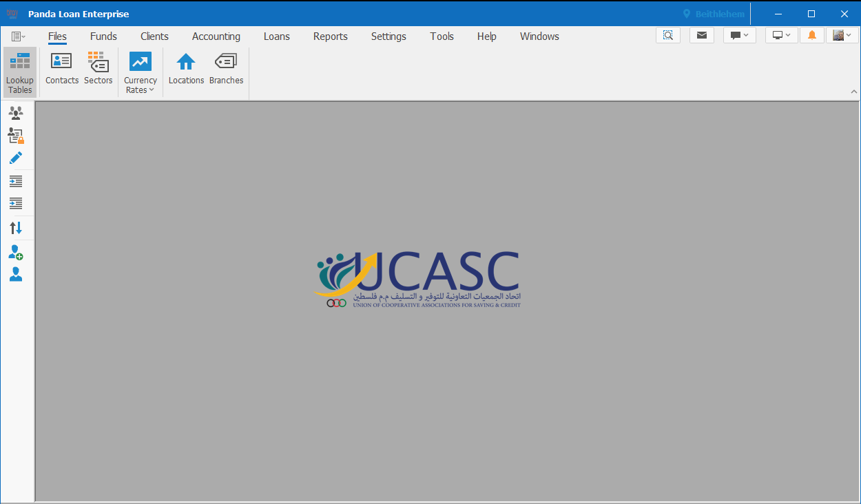Image resolution: width=861 pixels, height=504 pixels.
Task: Open the Reports tab
Action: click(331, 36)
